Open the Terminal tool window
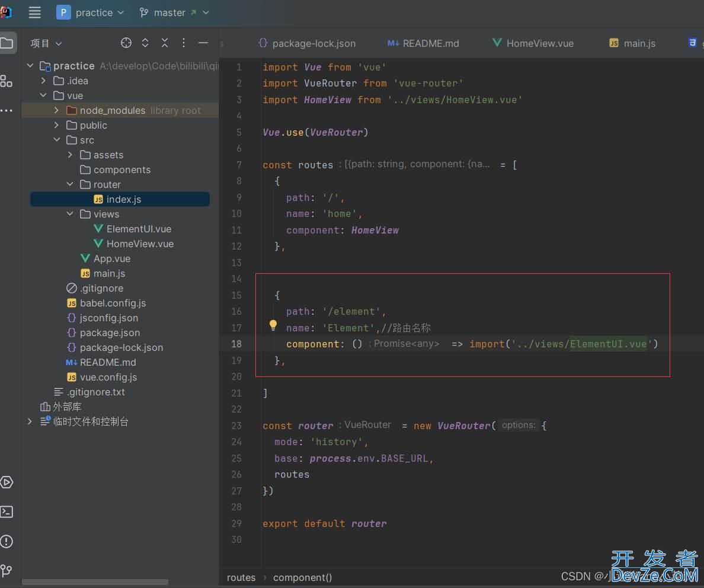The image size is (704, 588). click(x=7, y=512)
